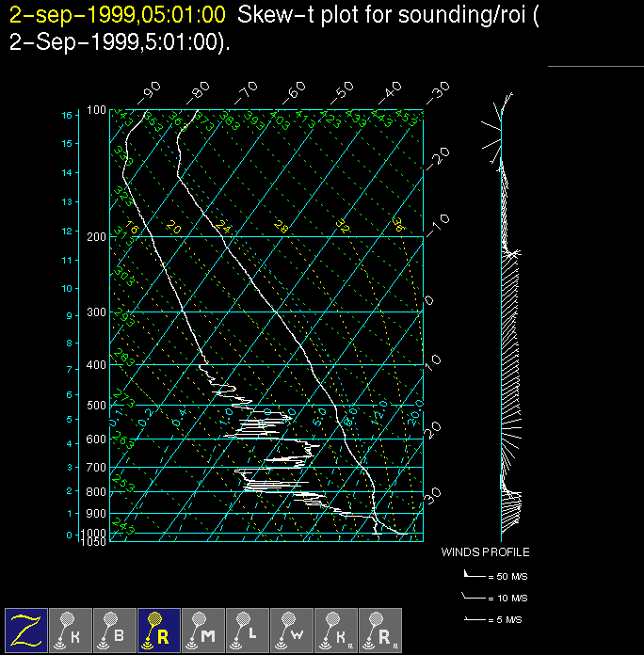Select the K icon with subscript R
This screenshot has height=655, width=644.
(336, 630)
